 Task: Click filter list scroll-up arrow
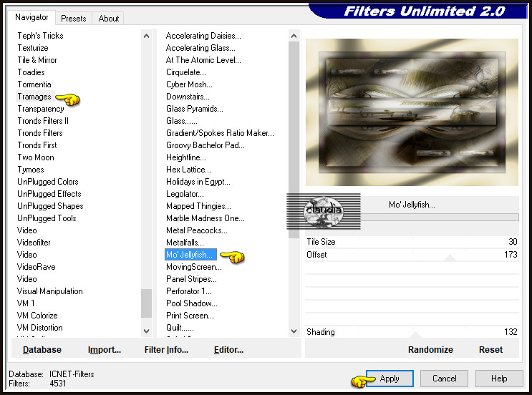(x=294, y=36)
